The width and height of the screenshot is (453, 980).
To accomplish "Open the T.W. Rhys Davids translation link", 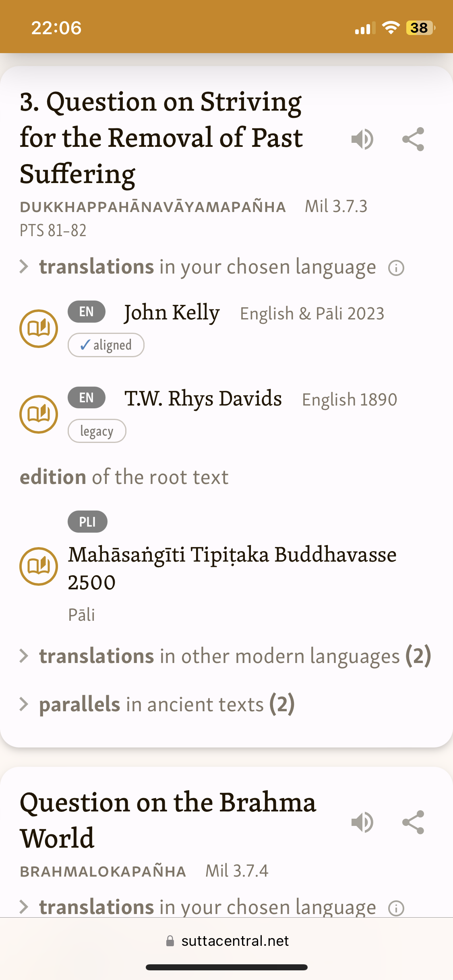I will [203, 399].
